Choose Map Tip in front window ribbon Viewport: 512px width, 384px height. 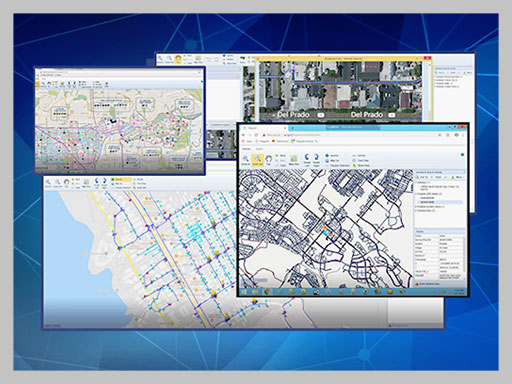tap(332, 160)
